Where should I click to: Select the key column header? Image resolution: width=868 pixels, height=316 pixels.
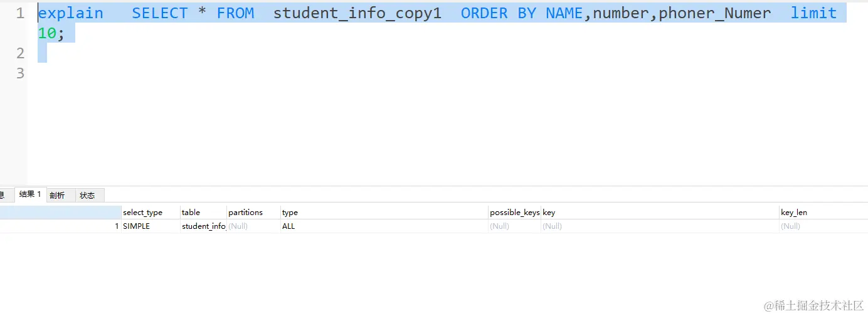coord(660,213)
